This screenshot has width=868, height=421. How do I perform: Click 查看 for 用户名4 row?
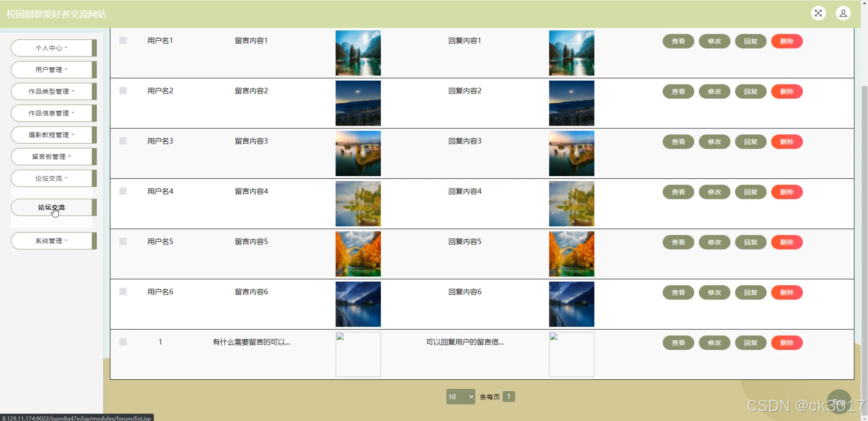pyautogui.click(x=678, y=192)
